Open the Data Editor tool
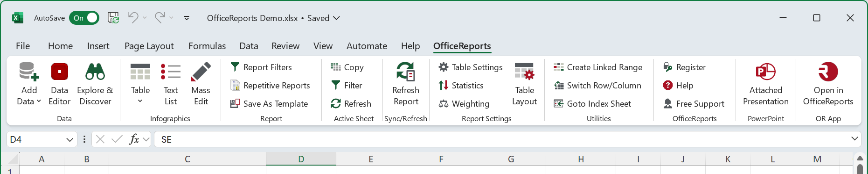This screenshot has width=868, height=174. pos(60,84)
